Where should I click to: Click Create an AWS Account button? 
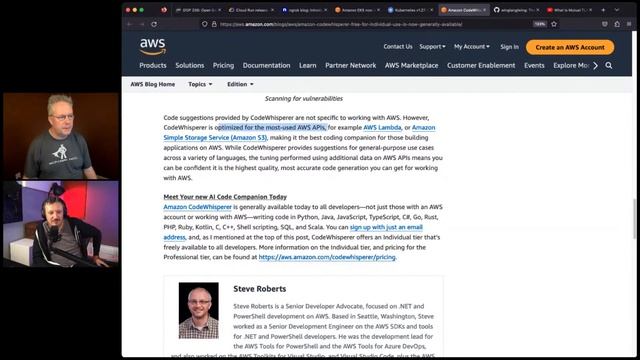(x=570, y=47)
